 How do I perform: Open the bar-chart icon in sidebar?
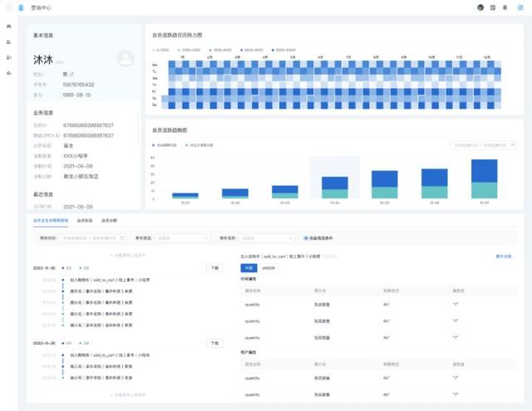coord(9,73)
